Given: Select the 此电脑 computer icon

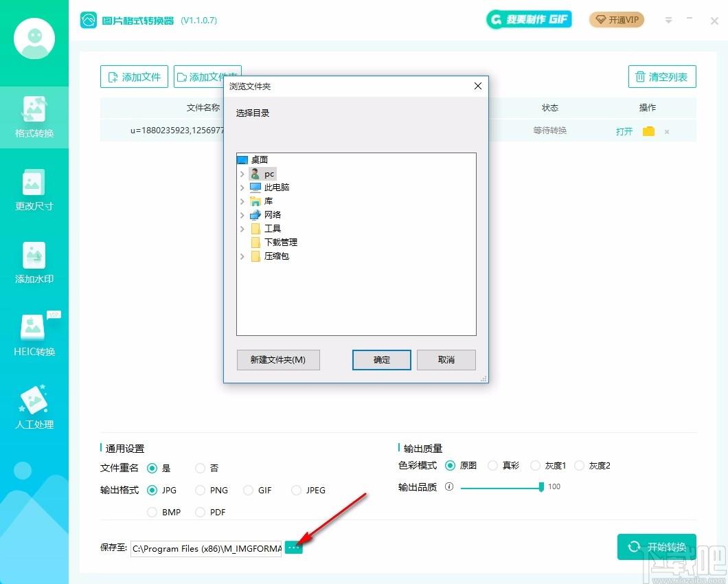Looking at the screenshot, I should 255,188.
